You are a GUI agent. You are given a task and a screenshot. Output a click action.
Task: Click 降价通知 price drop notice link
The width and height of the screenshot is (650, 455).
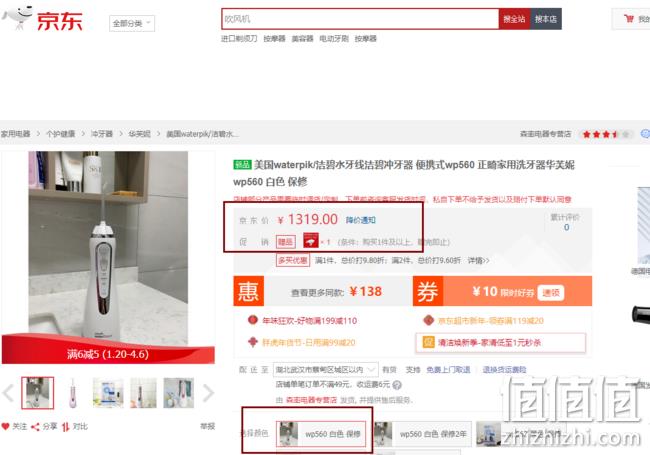tap(361, 220)
